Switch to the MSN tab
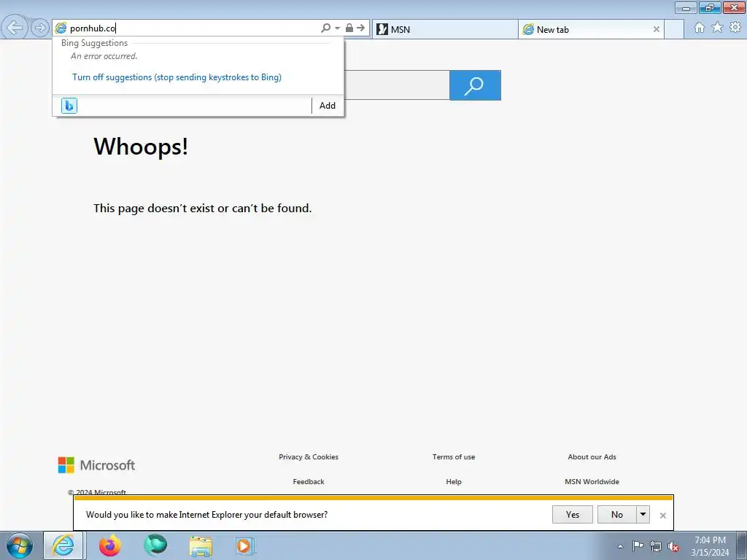 445,29
